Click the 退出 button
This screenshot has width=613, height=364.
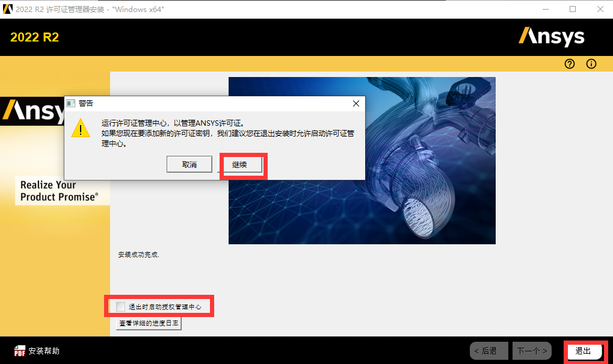tap(584, 351)
